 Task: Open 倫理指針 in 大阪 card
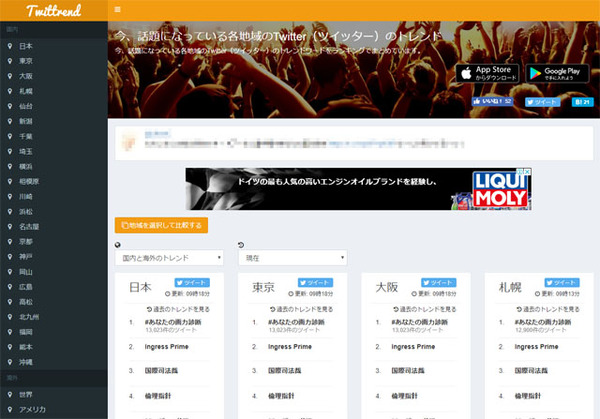tap(404, 396)
